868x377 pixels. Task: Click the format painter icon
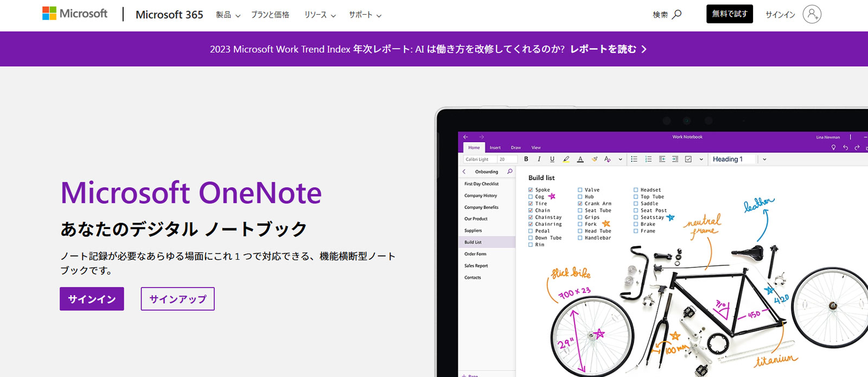595,159
